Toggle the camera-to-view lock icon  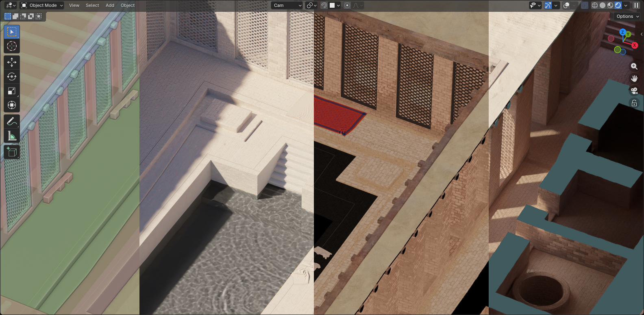pyautogui.click(x=634, y=103)
